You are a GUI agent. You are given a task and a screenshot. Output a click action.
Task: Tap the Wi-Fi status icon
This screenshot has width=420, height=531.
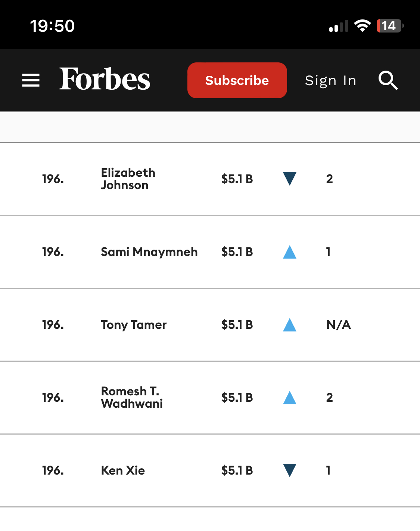coord(362,26)
